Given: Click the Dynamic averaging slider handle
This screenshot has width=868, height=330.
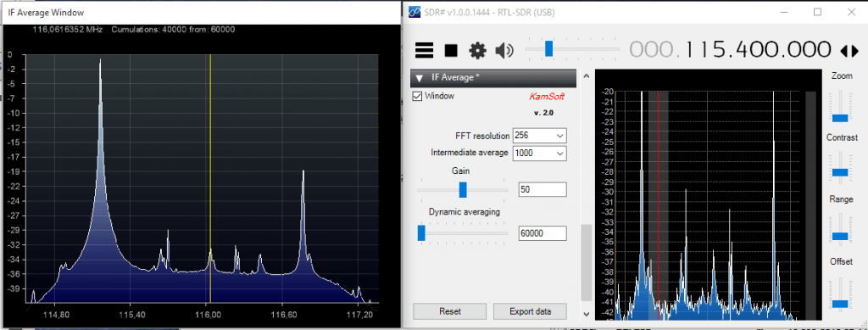Looking at the screenshot, I should tap(421, 233).
